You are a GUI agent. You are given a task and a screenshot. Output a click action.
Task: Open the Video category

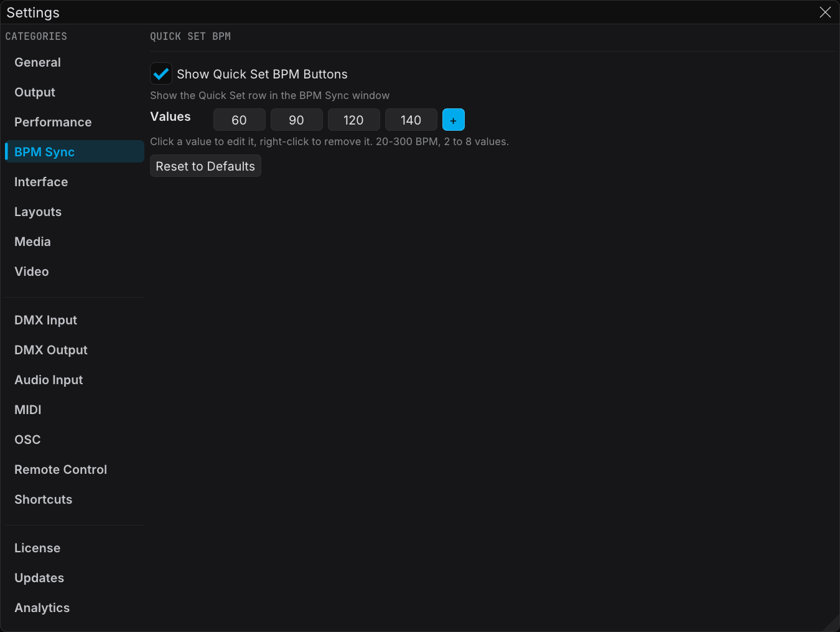75,271
